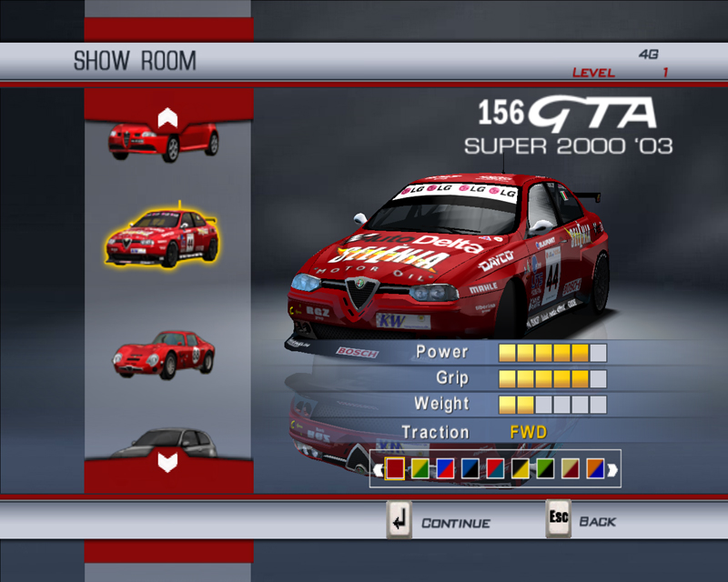Click the FWD traction value
This screenshot has height=582, width=728.
(529, 433)
